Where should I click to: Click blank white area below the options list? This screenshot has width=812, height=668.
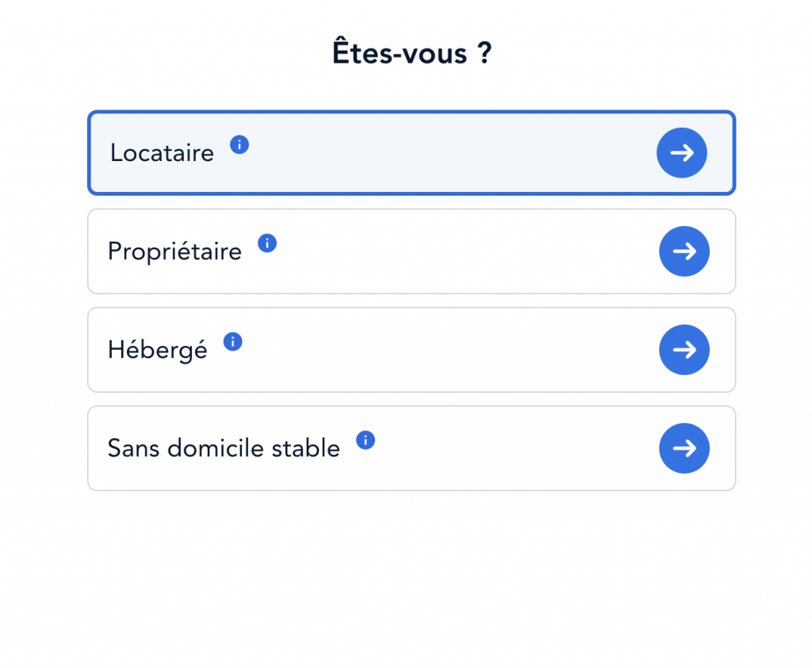[x=412, y=579]
